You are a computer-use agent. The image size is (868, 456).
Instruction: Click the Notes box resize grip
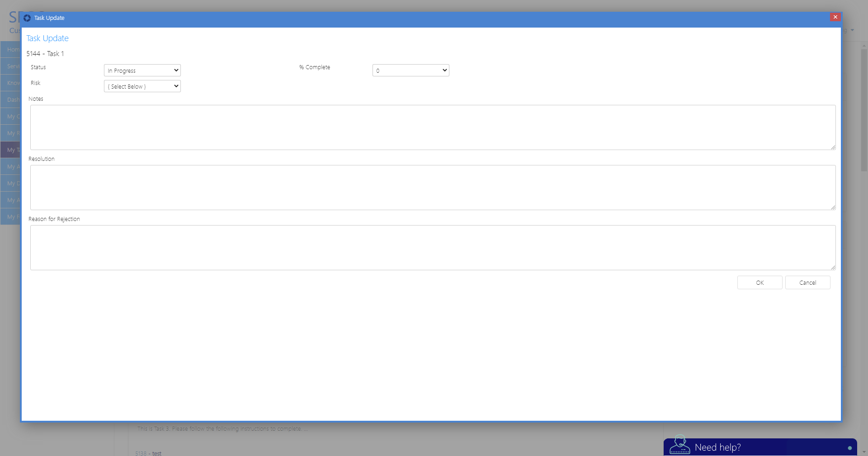point(833,147)
